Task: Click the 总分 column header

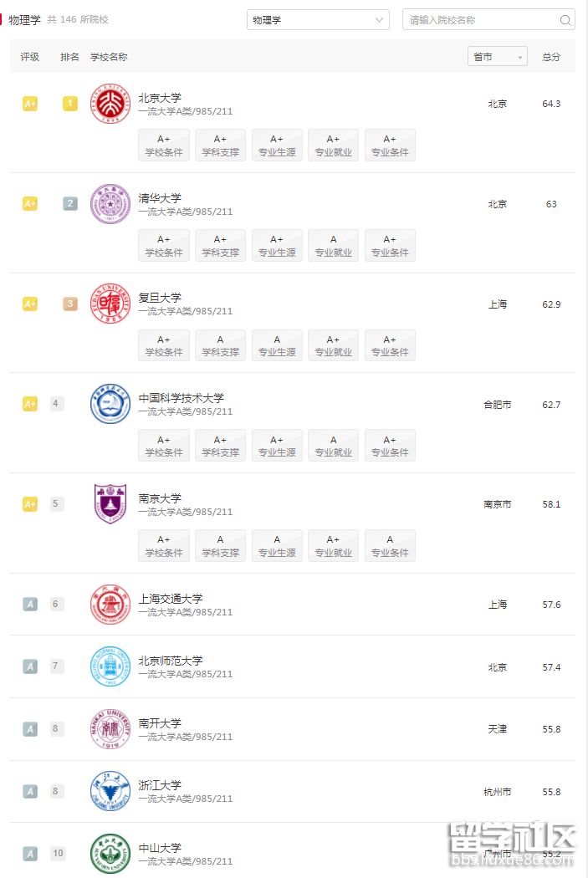Action: click(550, 56)
